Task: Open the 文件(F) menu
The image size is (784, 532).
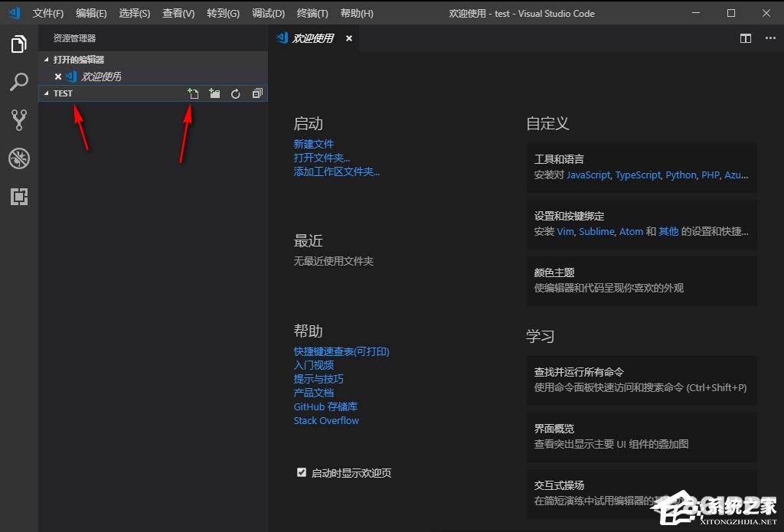Action: 48,14
